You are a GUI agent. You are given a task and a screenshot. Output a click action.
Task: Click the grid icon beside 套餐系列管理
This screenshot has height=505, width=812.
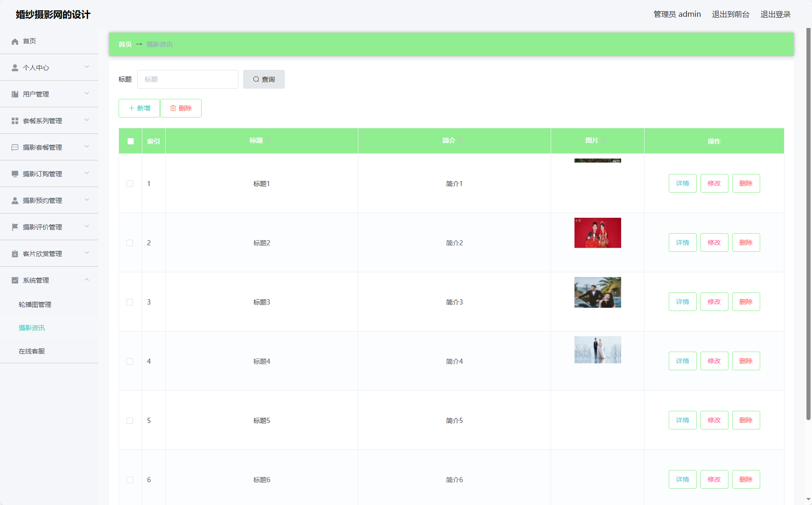tap(15, 121)
